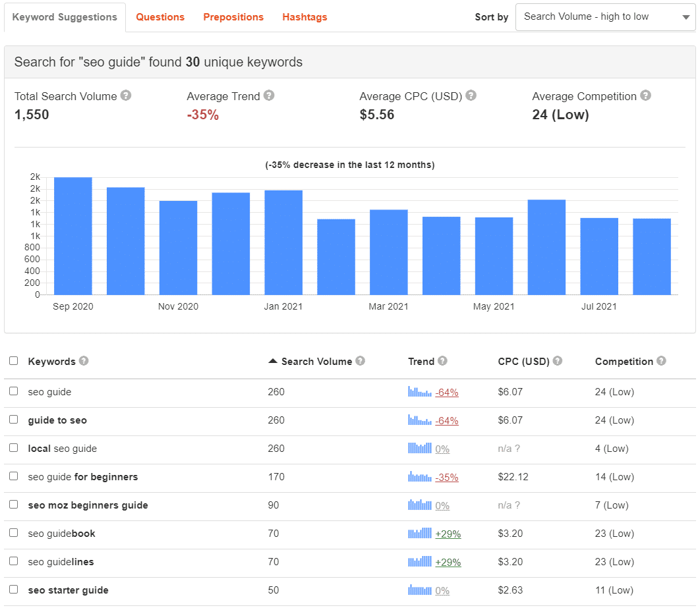Click help icon beside Search Volume column header
Image resolution: width=700 pixels, height=610 pixels.
pyautogui.click(x=360, y=361)
